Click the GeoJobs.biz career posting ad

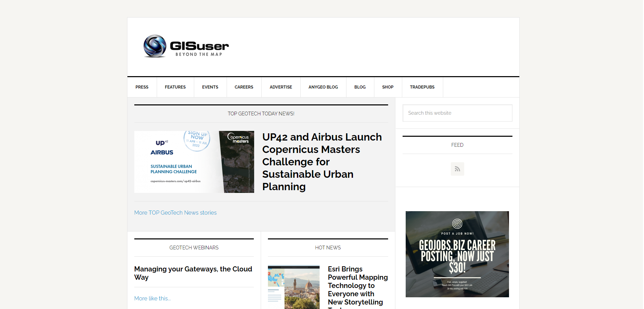(457, 254)
